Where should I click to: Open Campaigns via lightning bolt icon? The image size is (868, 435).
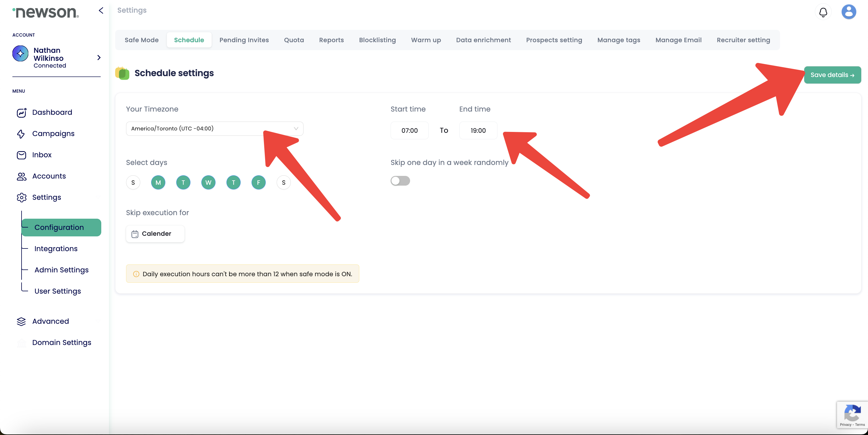point(21,134)
